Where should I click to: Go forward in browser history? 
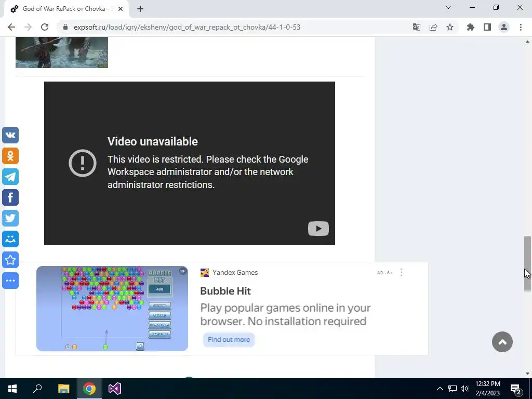pyautogui.click(x=28, y=27)
